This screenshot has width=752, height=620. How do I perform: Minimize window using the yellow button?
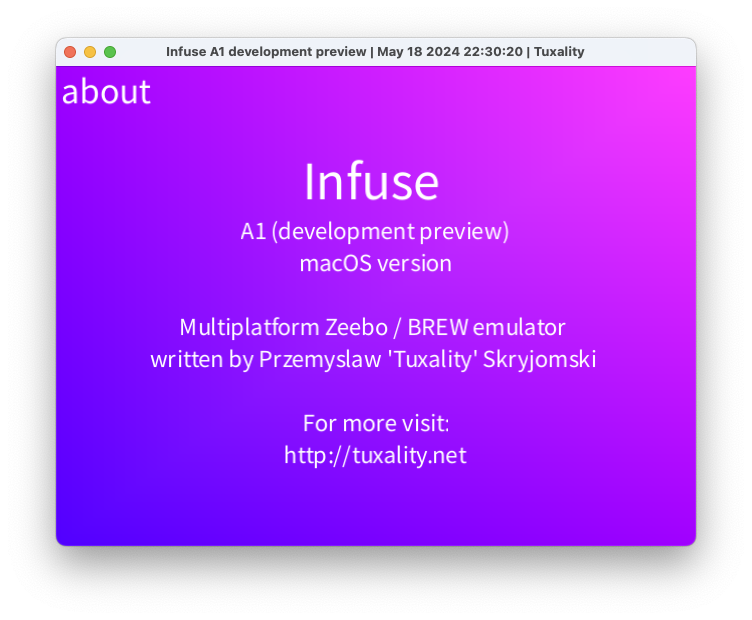click(90, 52)
